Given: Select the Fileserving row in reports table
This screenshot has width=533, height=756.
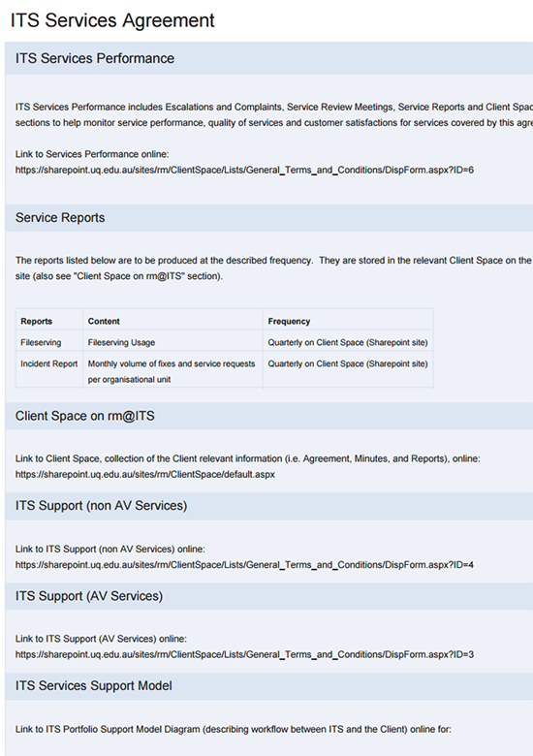Looking at the screenshot, I should point(225,342).
